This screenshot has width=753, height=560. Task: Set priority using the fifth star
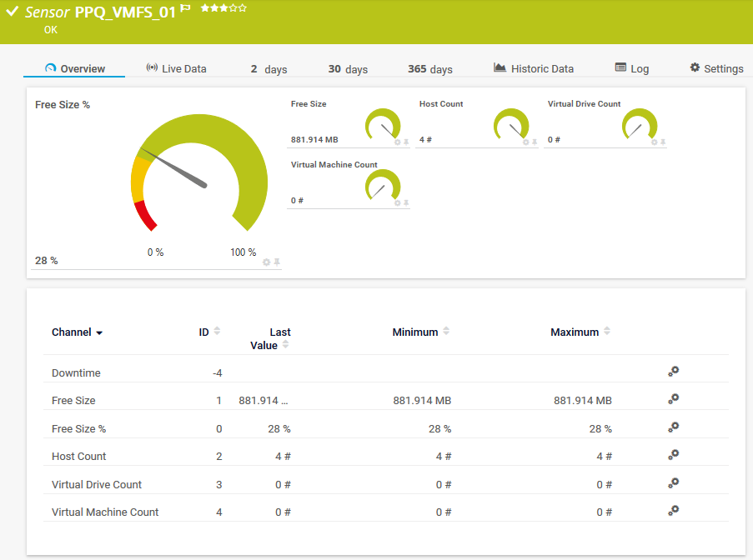(x=243, y=7)
